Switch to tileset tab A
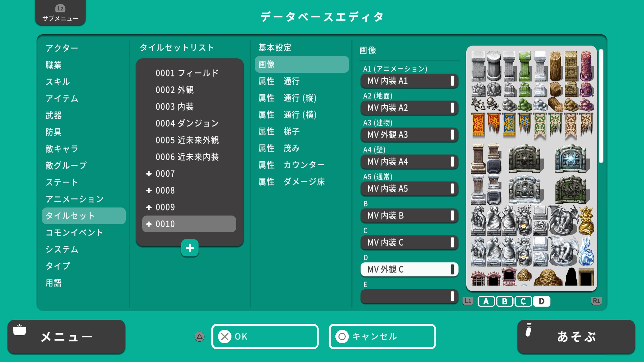 pyautogui.click(x=486, y=301)
